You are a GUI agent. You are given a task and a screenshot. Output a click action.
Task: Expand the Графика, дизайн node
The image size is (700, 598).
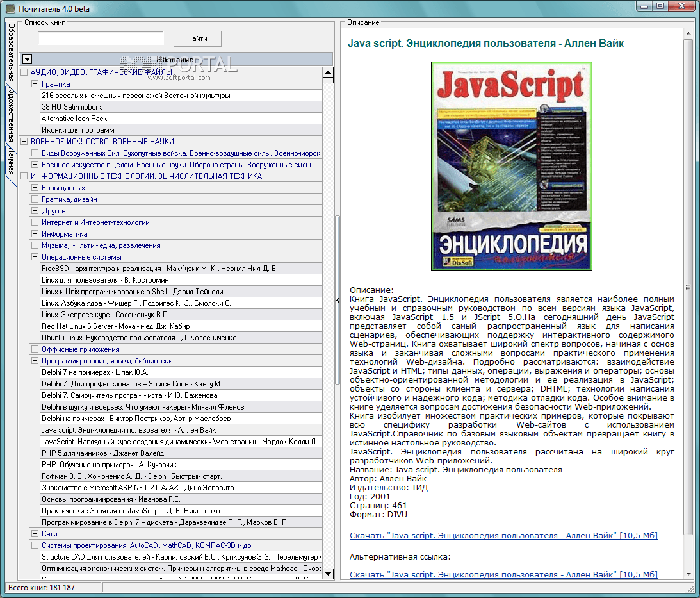click(35, 199)
